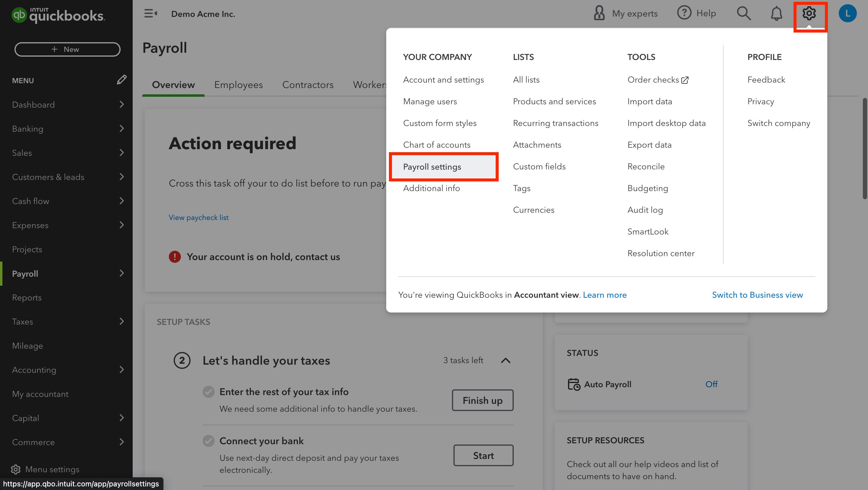
Task: Collapse the Let's handle your taxes section
Action: [505, 360]
